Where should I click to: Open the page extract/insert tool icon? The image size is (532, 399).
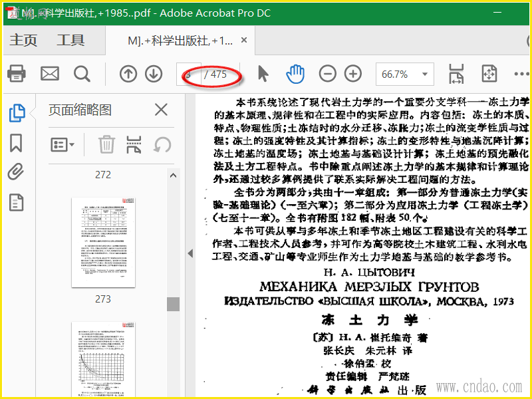(x=134, y=144)
